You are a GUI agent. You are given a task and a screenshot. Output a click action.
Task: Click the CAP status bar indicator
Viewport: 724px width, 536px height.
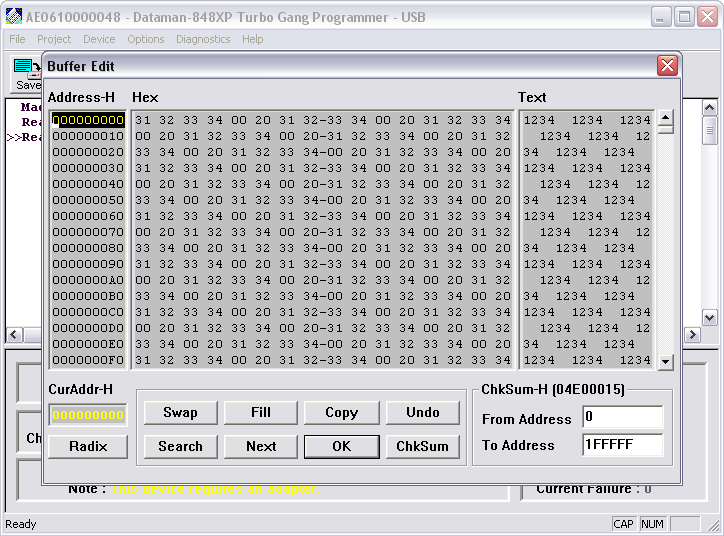pyautogui.click(x=623, y=524)
